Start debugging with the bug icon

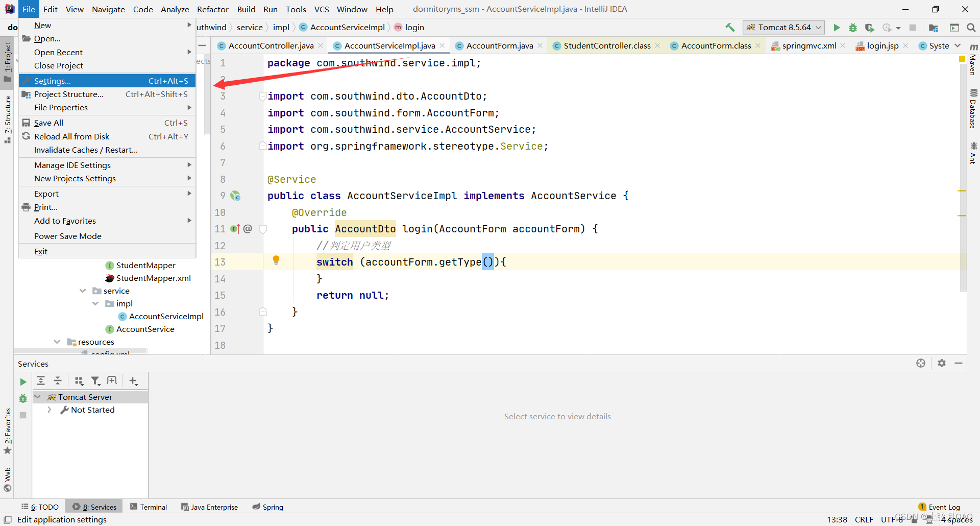pos(853,28)
